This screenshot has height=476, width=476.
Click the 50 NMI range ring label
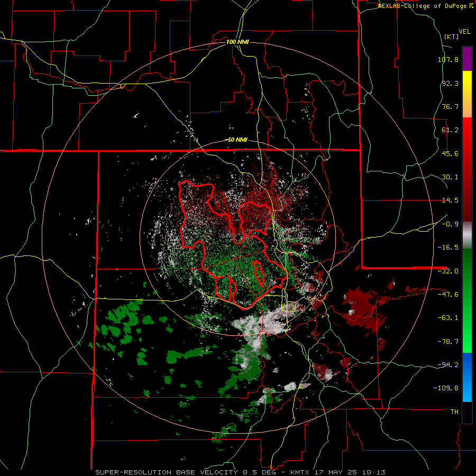click(x=237, y=140)
